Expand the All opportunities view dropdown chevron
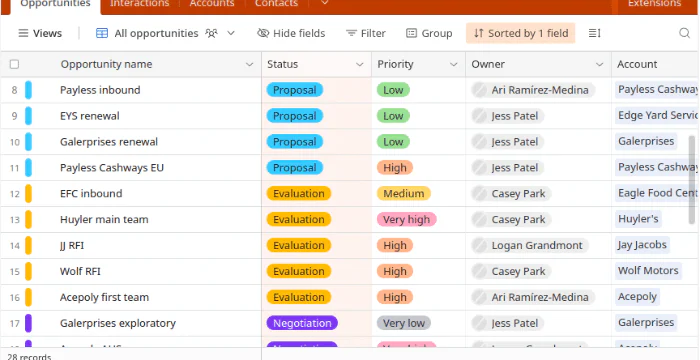This screenshot has width=700, height=360. coord(231,33)
